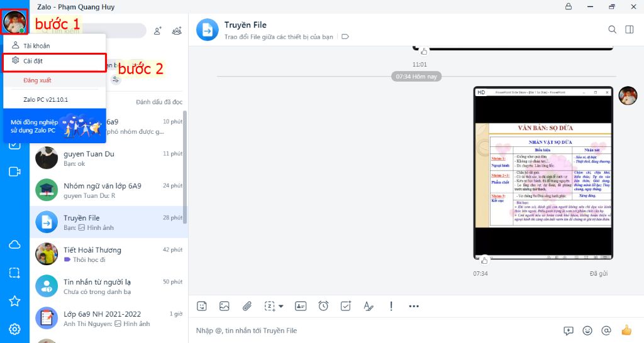This screenshot has width=644, height=343.
Task: Open the add friend icon
Action: (158, 31)
